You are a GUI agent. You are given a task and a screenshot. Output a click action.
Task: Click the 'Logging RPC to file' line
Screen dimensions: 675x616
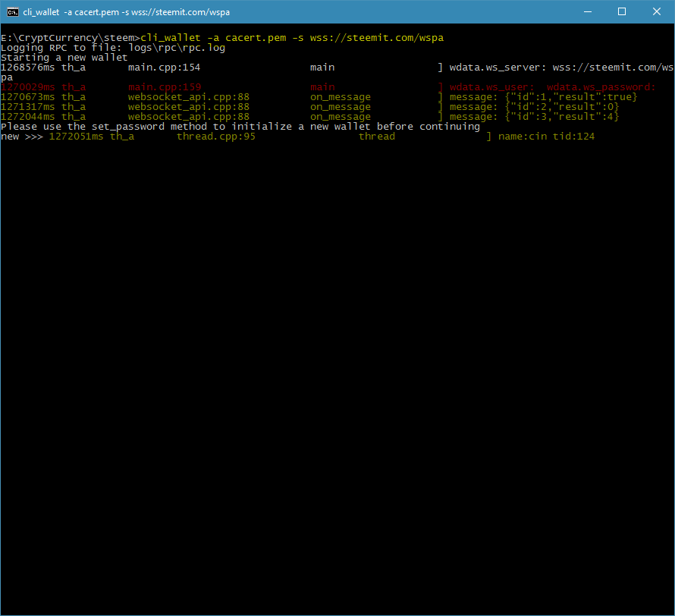113,48
